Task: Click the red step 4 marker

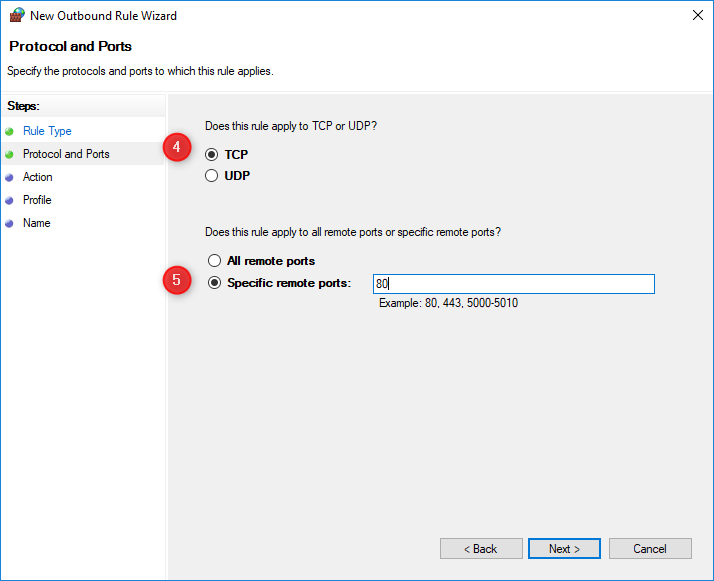Action: tap(177, 147)
